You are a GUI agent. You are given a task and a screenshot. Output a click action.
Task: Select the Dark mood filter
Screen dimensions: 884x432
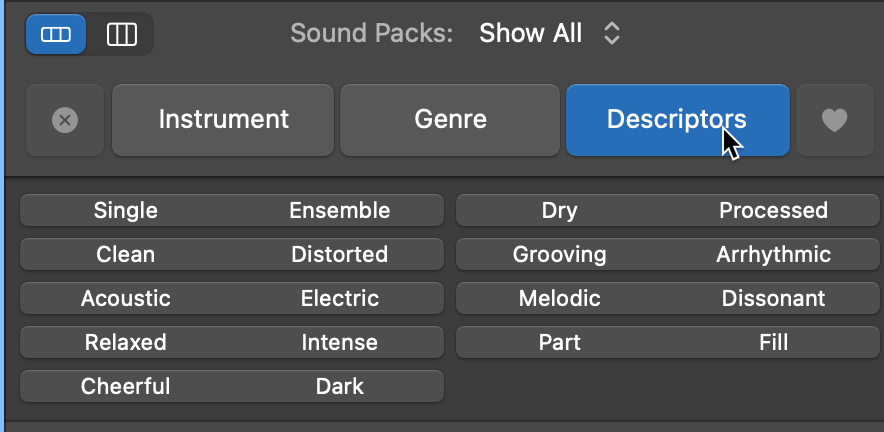click(339, 386)
